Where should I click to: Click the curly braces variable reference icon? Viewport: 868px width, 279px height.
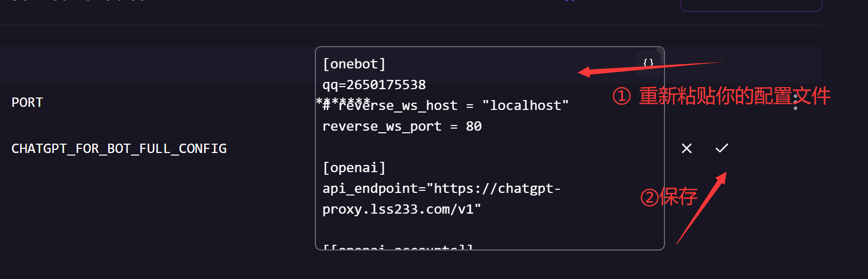click(648, 63)
